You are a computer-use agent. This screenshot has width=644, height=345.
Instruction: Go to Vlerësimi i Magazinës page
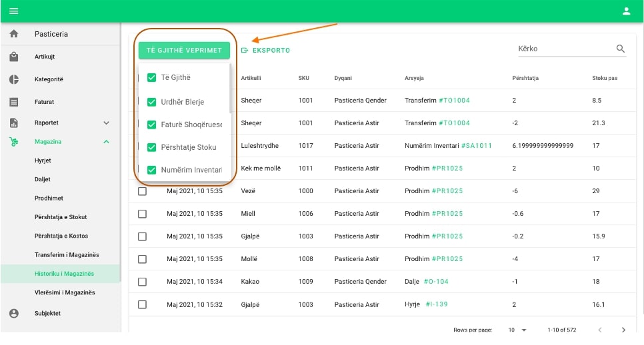point(65,292)
